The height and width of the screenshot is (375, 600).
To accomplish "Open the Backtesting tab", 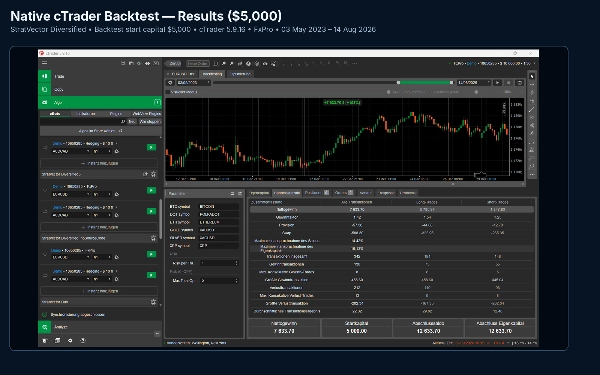I will 212,74.
